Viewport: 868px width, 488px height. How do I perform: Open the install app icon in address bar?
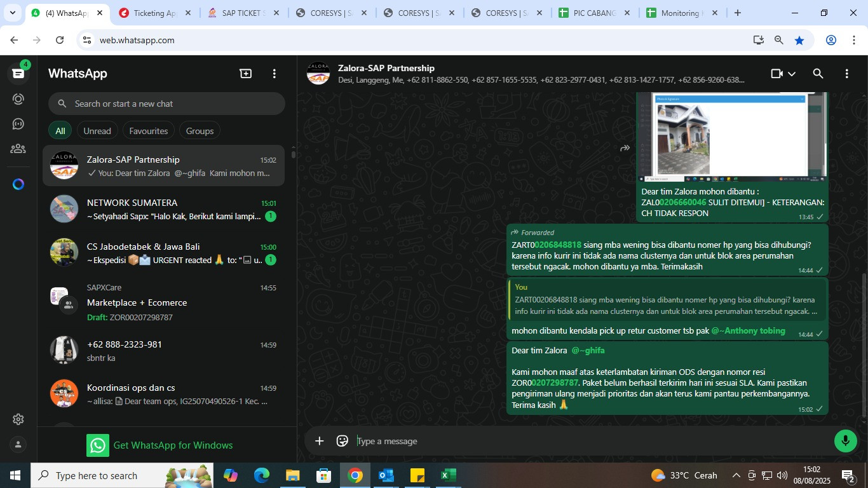[759, 40]
